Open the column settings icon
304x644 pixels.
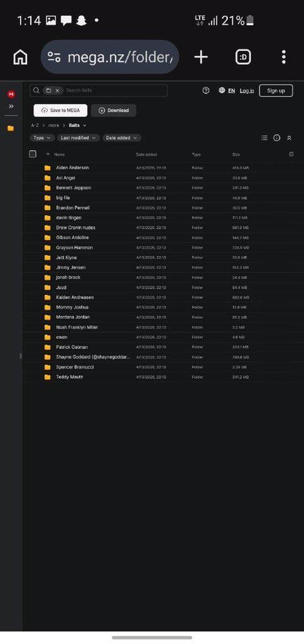click(291, 154)
